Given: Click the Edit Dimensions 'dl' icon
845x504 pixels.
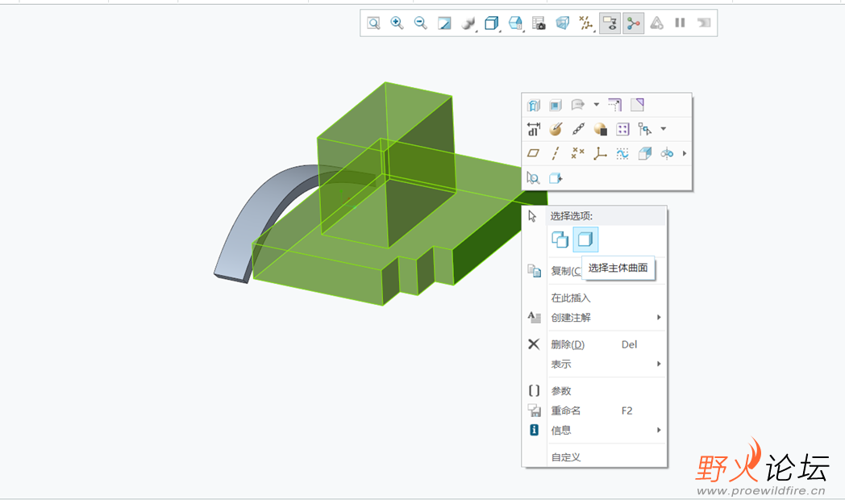Looking at the screenshot, I should point(534,129).
